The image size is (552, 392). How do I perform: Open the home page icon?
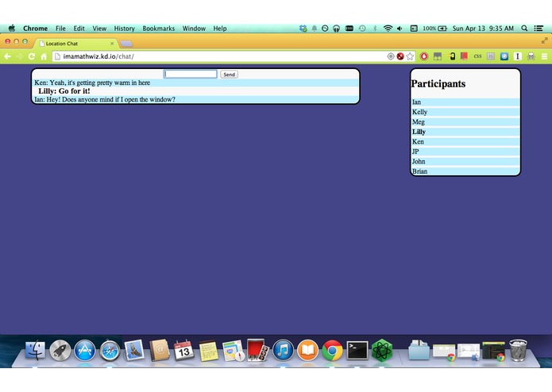pos(44,56)
